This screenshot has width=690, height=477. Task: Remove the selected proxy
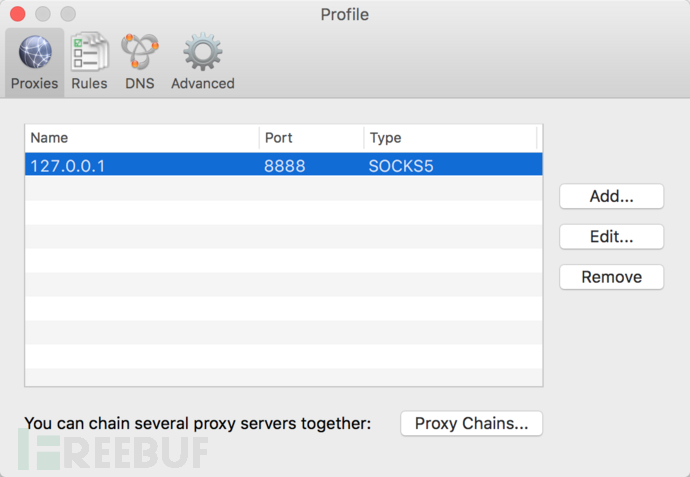tap(611, 277)
